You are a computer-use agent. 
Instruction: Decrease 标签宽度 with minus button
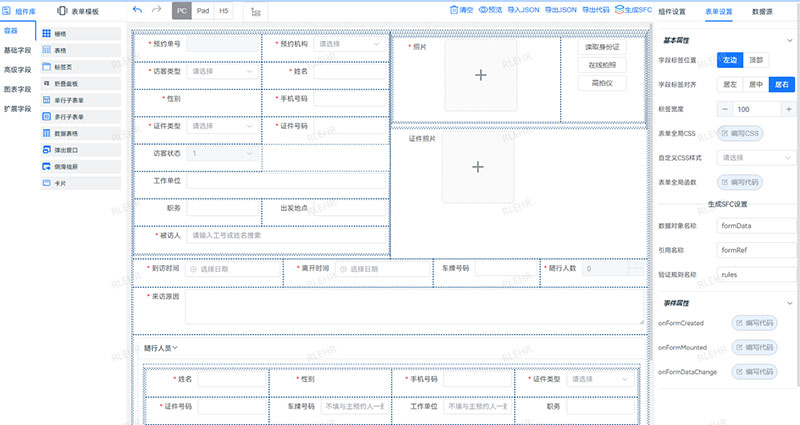tap(724, 109)
